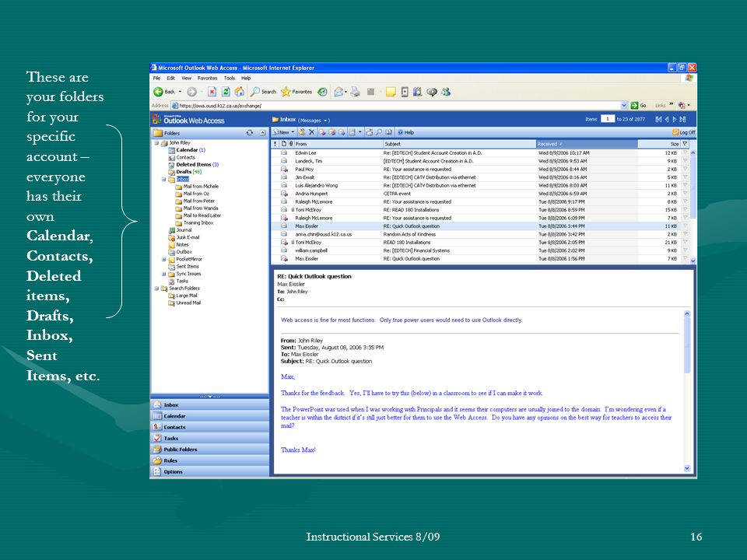The height and width of the screenshot is (560, 747).
Task: Click the Check Messages icon beside New
Action: 302,132
